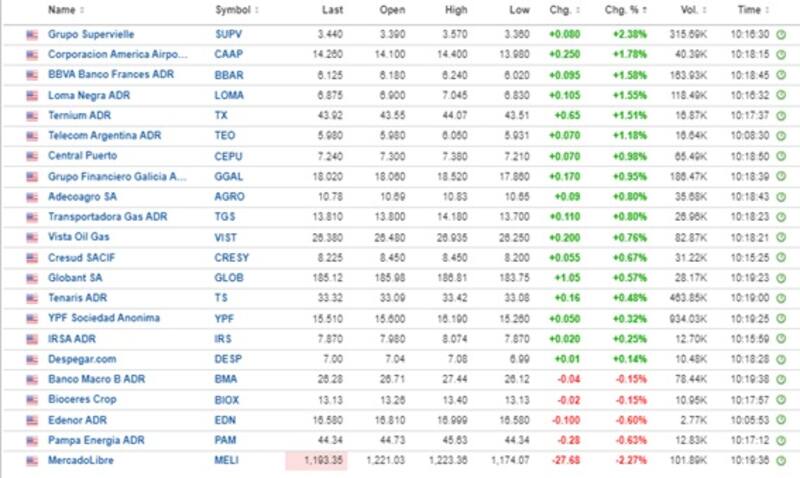Click the clock icon in the Ternium ADR row
The image size is (800, 478).
(781, 115)
